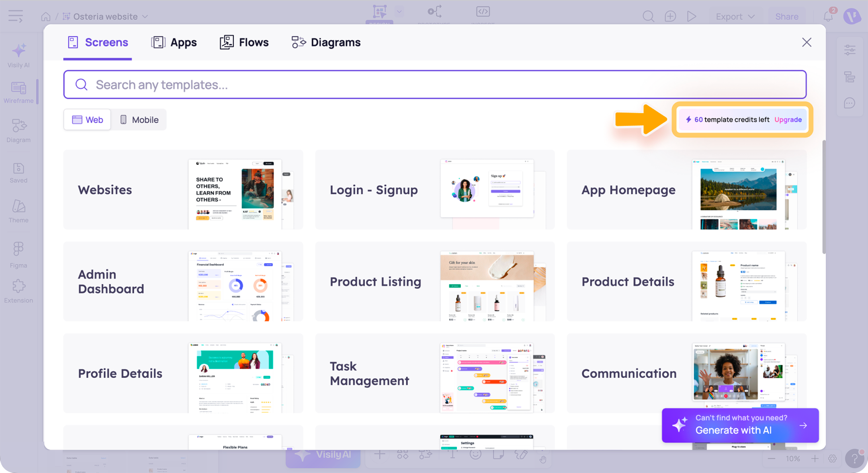Switch to Inspect code mode icon
Image resolution: width=868 pixels, height=473 pixels.
click(x=483, y=12)
